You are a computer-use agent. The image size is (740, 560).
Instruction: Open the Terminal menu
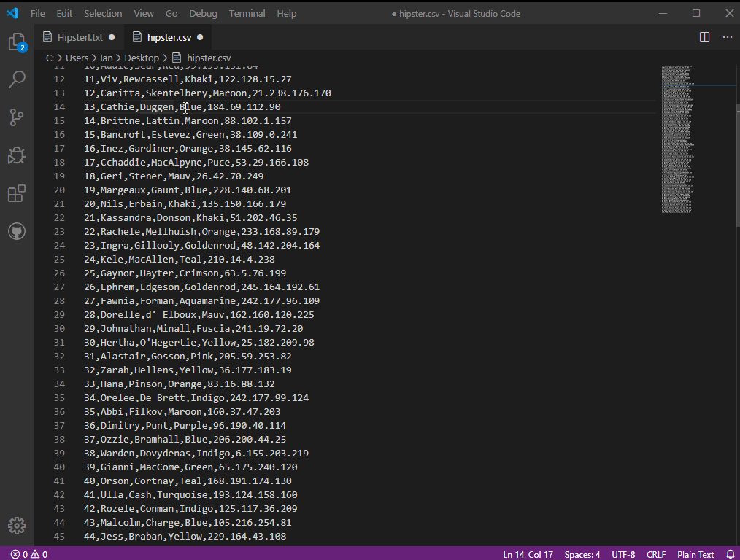(247, 13)
